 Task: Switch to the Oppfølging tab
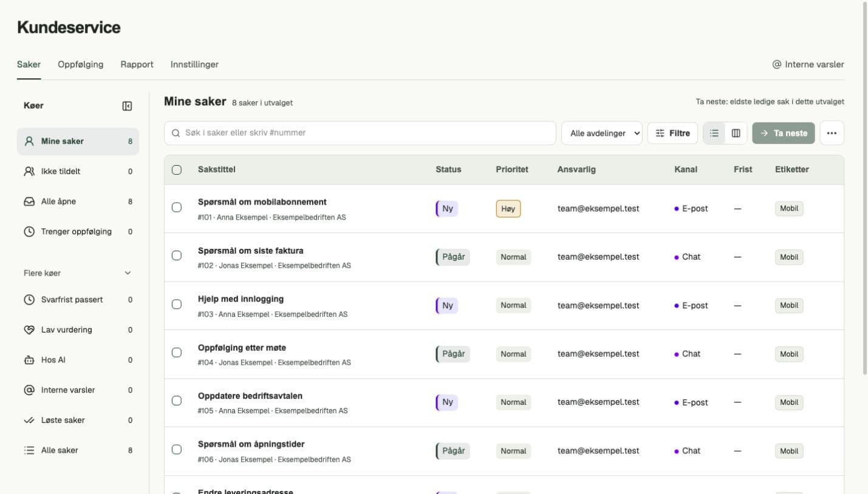tap(81, 64)
